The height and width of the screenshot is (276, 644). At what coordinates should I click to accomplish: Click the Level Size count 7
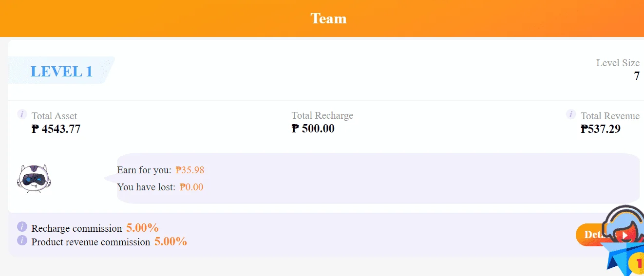tap(636, 76)
